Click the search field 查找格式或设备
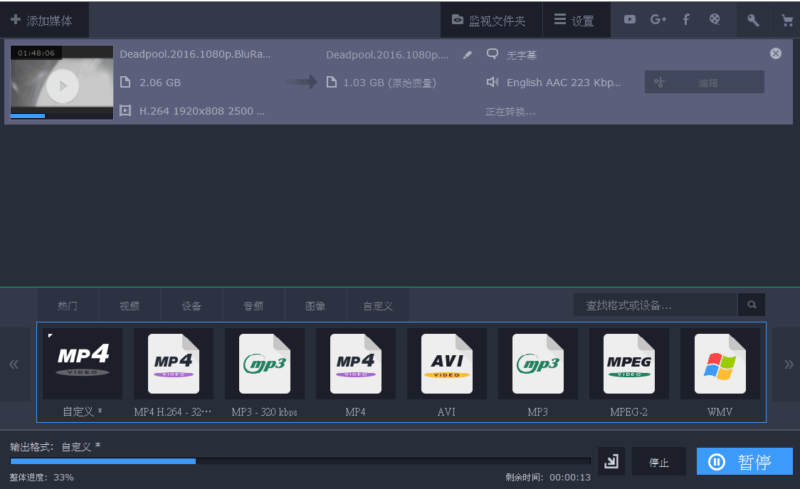The width and height of the screenshot is (800, 489). (x=656, y=305)
